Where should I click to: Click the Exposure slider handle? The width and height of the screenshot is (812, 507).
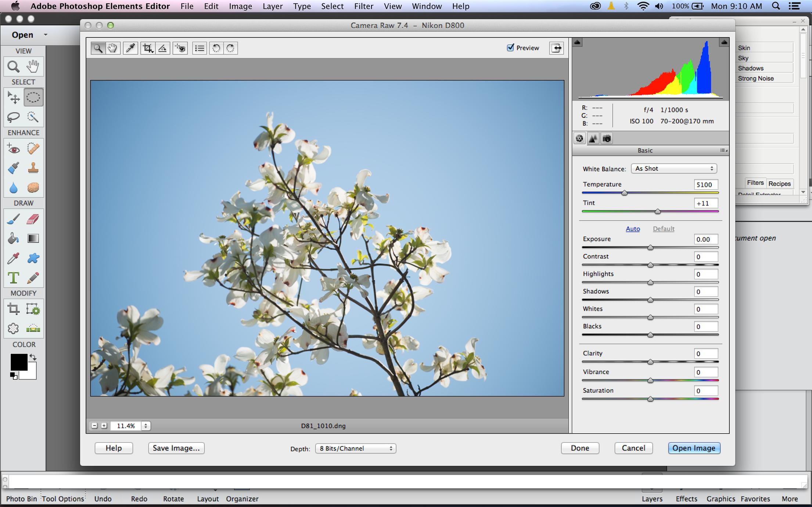[650, 248]
